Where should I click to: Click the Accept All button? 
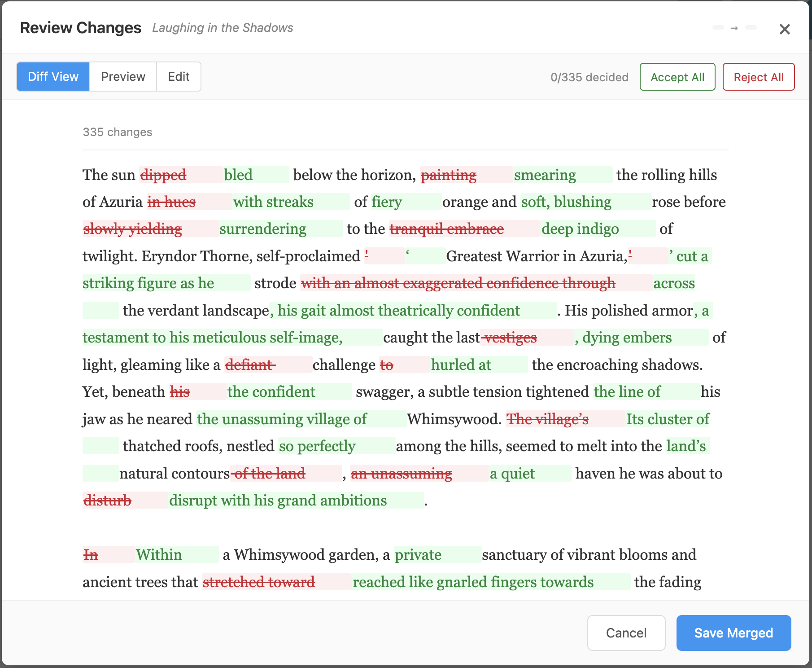(x=677, y=77)
